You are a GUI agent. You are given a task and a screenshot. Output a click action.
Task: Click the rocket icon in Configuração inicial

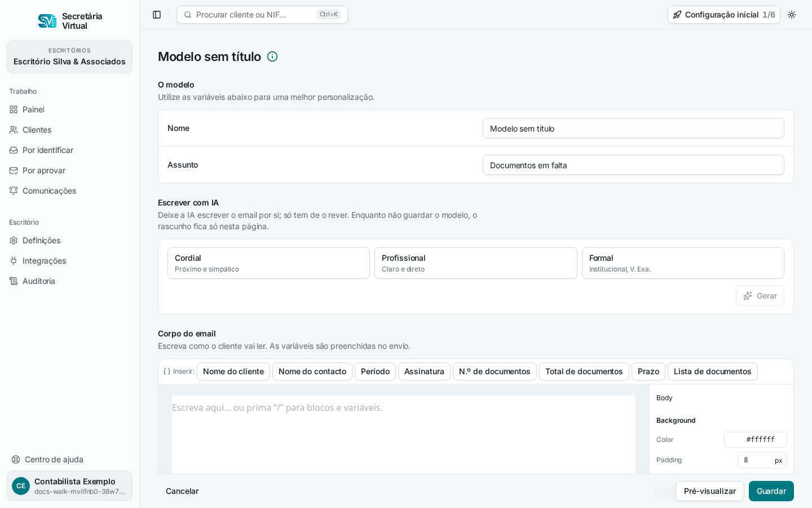pos(677,15)
